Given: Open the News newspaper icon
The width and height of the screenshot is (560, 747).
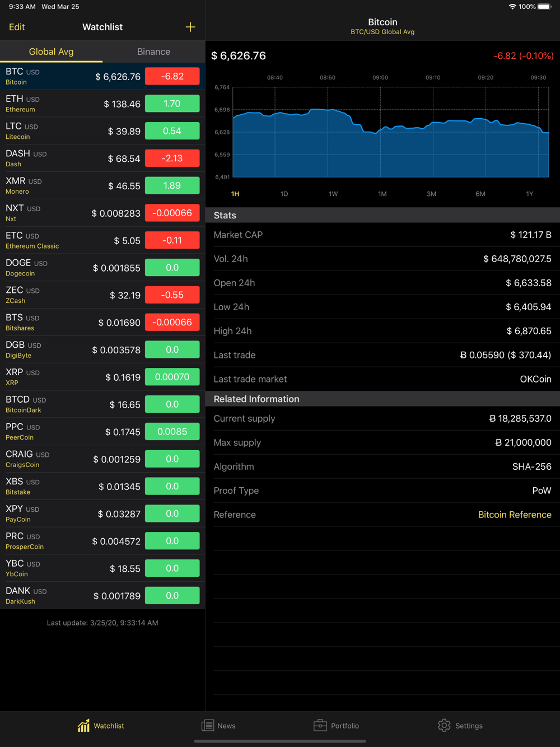Looking at the screenshot, I should 207,726.
